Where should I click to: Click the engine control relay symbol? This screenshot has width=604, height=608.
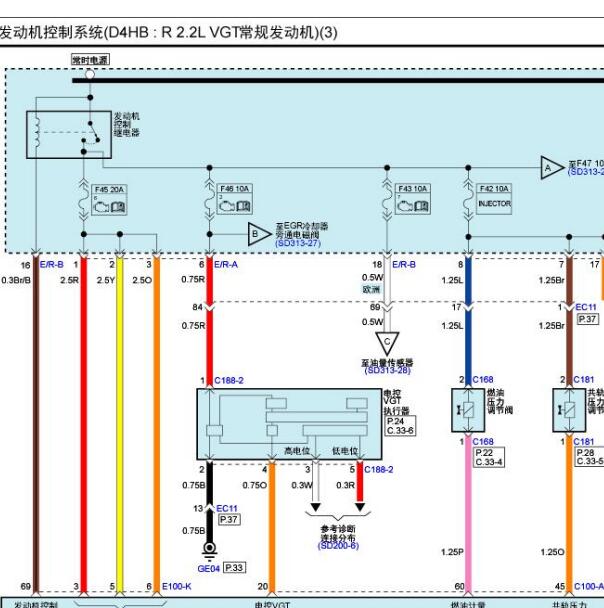pyautogui.click(x=69, y=135)
